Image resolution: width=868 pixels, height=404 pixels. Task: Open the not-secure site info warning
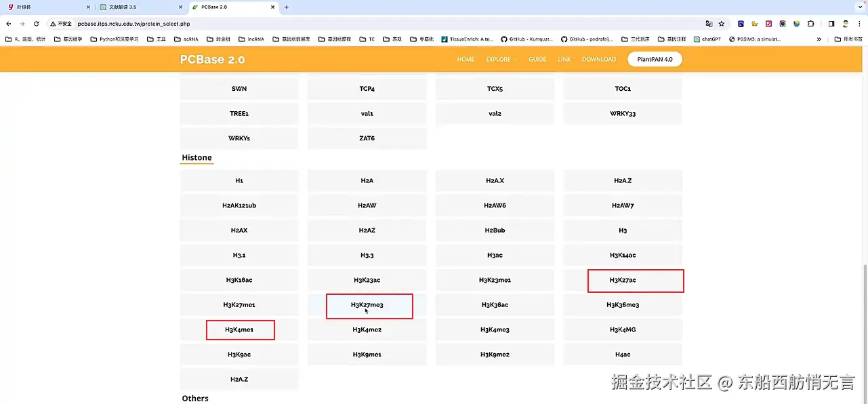pyautogui.click(x=61, y=23)
